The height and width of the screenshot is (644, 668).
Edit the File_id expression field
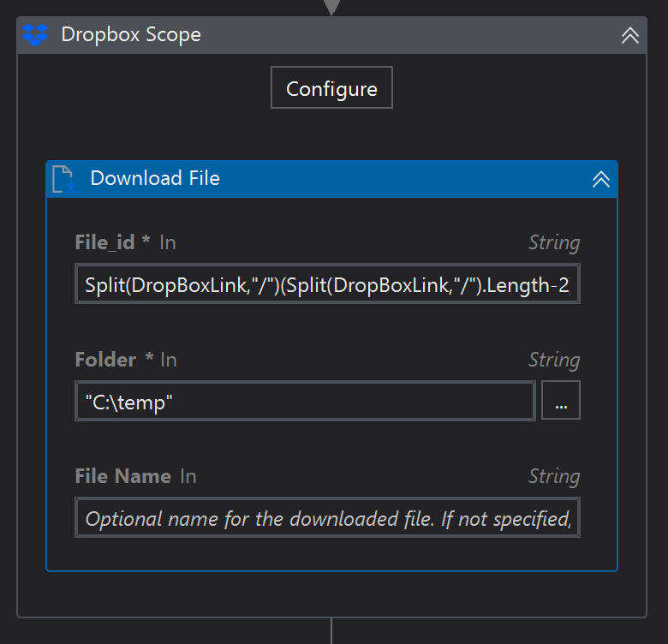click(x=327, y=284)
